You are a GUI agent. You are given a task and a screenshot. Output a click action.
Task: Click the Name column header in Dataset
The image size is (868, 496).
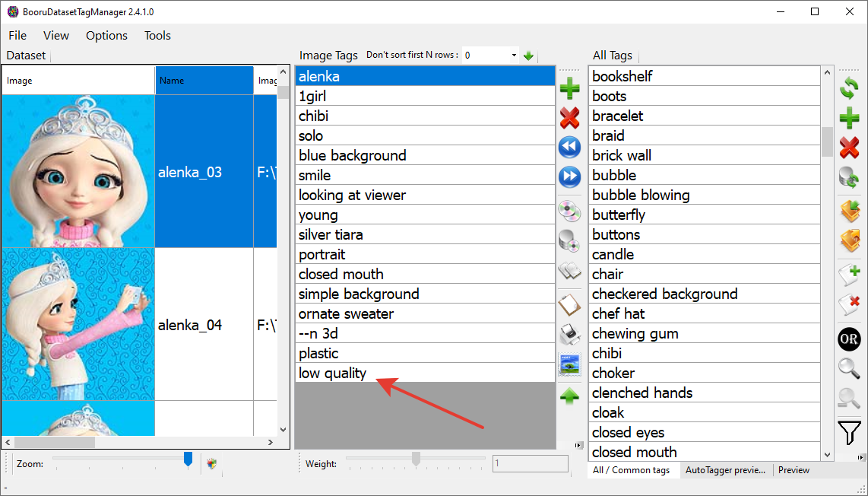pos(204,81)
